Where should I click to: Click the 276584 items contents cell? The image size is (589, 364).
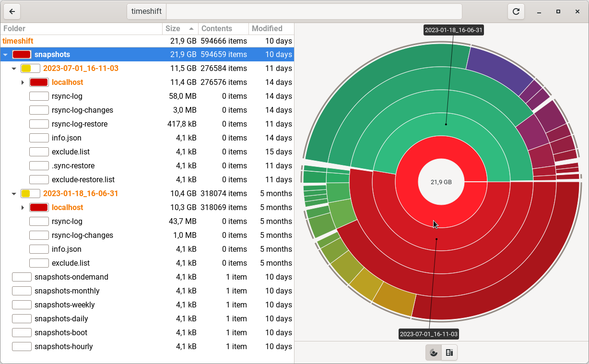pos(224,69)
